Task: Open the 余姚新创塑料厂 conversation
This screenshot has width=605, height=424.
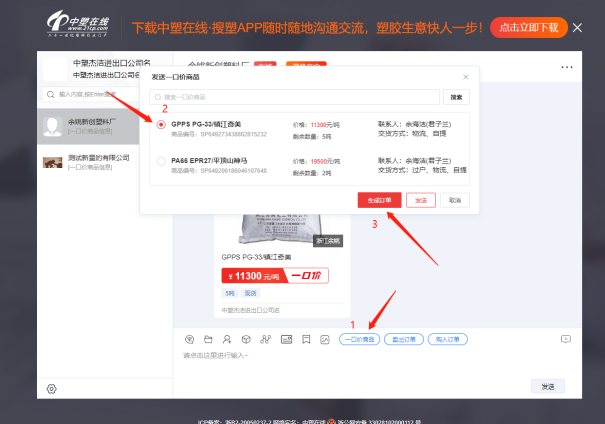Action: [88, 126]
